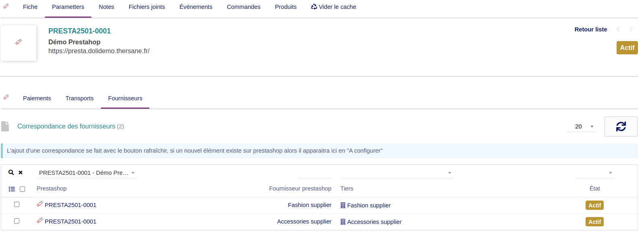Expand the page size dropdown showing 20
This screenshot has width=644, height=236.
point(581,126)
